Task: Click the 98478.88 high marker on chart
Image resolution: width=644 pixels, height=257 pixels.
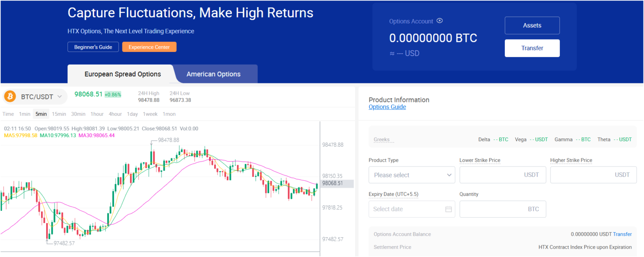Action: [169, 140]
